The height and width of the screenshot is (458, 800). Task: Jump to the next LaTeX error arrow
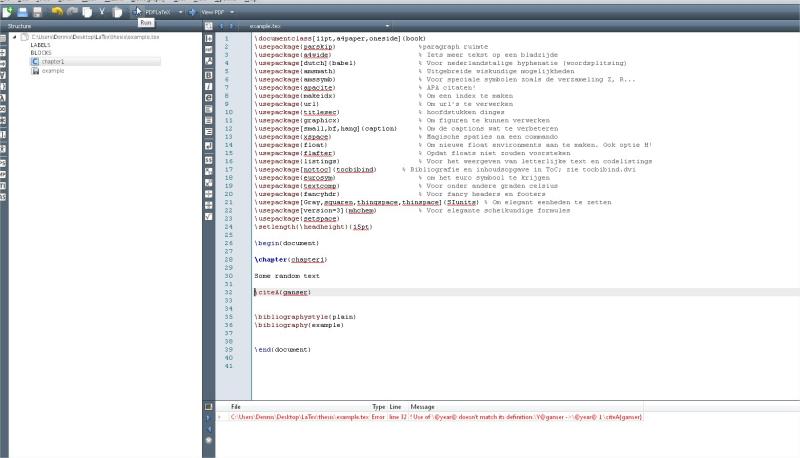point(209,418)
